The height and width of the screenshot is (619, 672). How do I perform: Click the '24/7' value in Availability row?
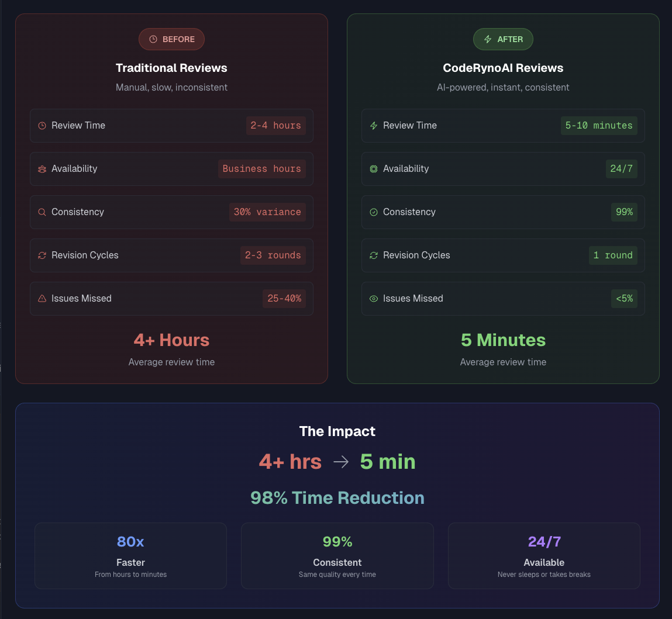[622, 169]
